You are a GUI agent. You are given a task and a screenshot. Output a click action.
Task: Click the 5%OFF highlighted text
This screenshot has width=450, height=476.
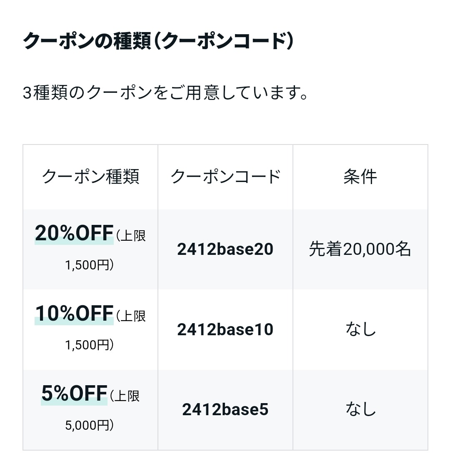[x=74, y=394]
